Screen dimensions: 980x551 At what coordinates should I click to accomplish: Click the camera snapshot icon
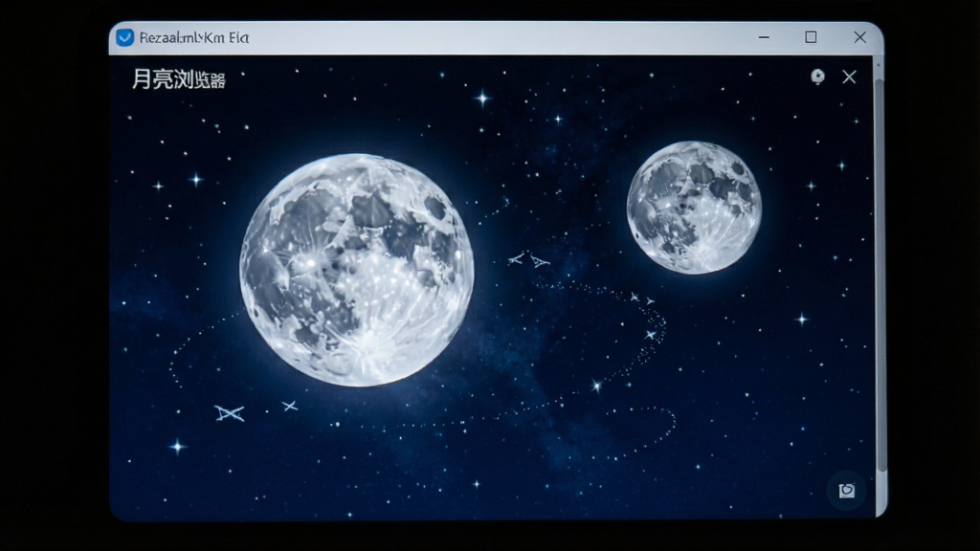coord(847,491)
